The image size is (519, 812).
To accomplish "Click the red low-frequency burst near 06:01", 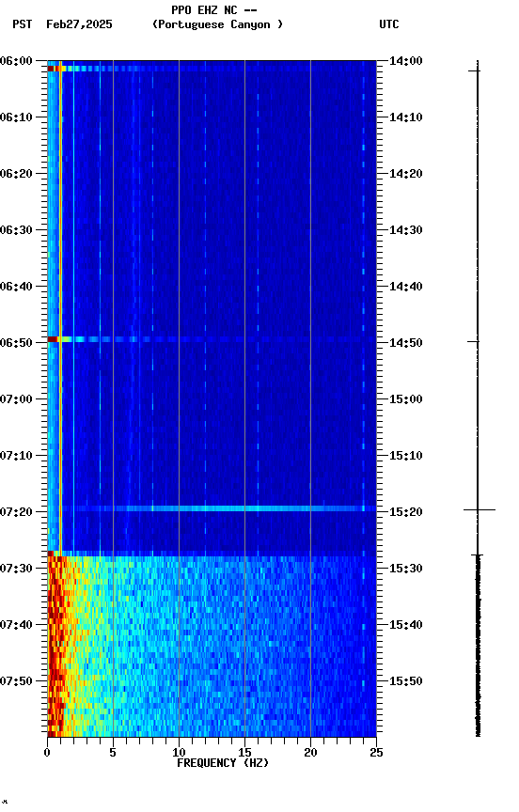I will pos(54,69).
